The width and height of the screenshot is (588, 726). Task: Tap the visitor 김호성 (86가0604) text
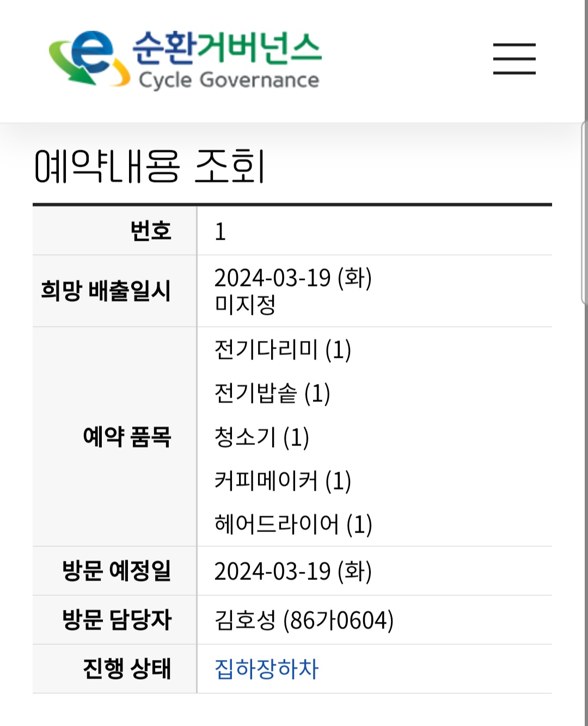point(304,620)
